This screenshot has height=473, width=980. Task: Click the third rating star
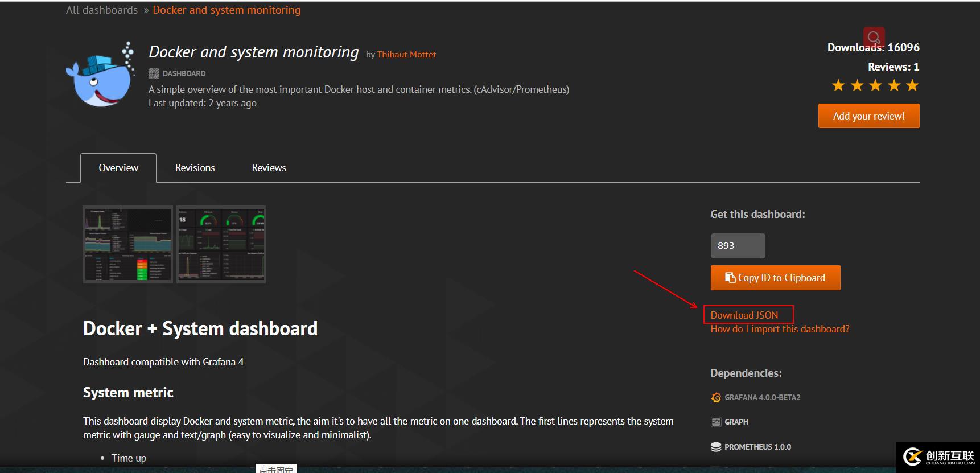[x=875, y=85]
